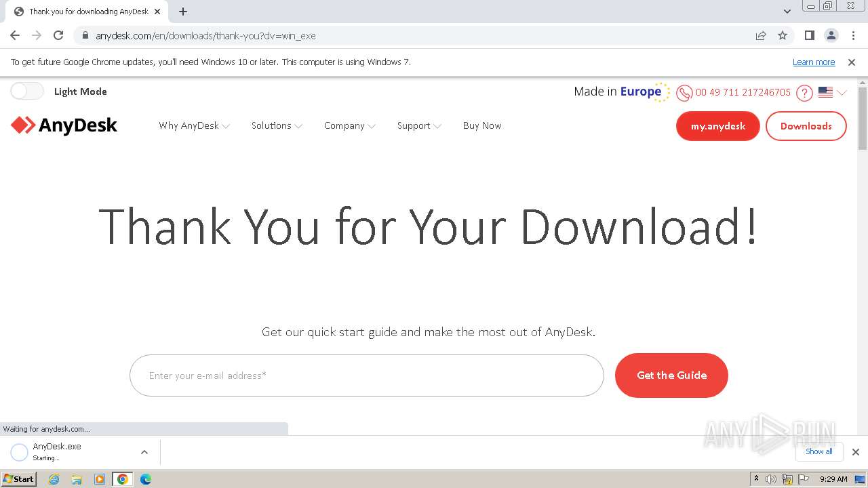Click the address bar URL
868x488 pixels.
pyautogui.click(x=205, y=35)
